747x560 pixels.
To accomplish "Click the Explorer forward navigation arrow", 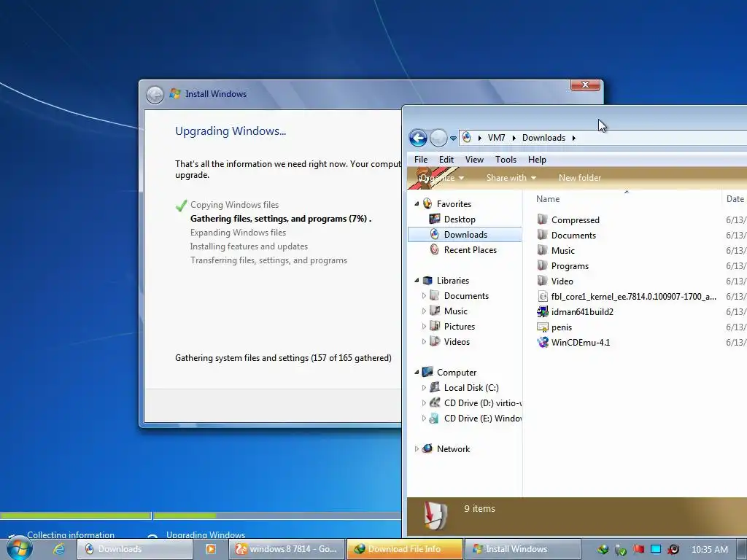I will tap(438, 138).
